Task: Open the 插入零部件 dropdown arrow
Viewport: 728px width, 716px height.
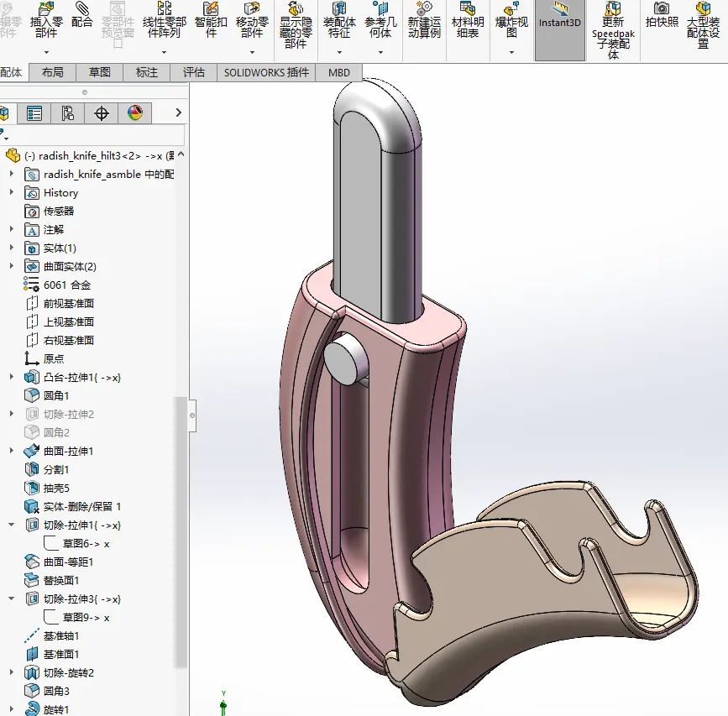Action: point(46,52)
